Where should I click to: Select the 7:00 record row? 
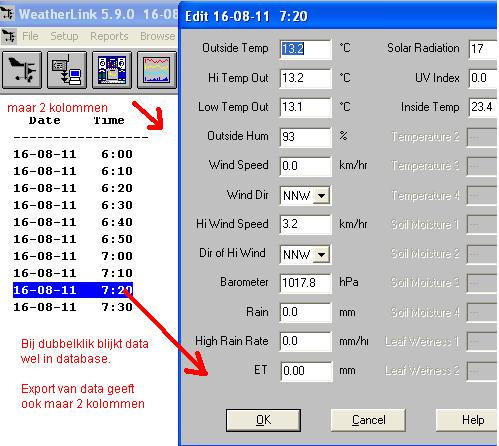pos(73,256)
